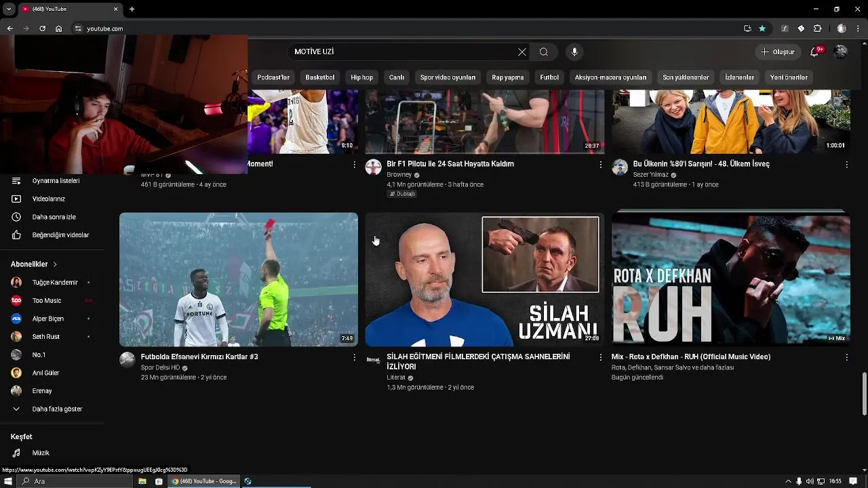
Task: Select the Canlı filter chip
Action: coord(397,77)
